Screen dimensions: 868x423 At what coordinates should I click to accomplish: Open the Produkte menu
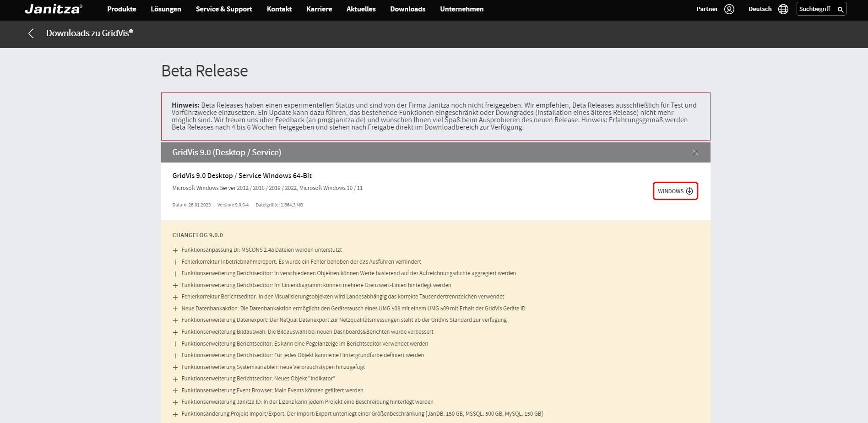click(122, 9)
